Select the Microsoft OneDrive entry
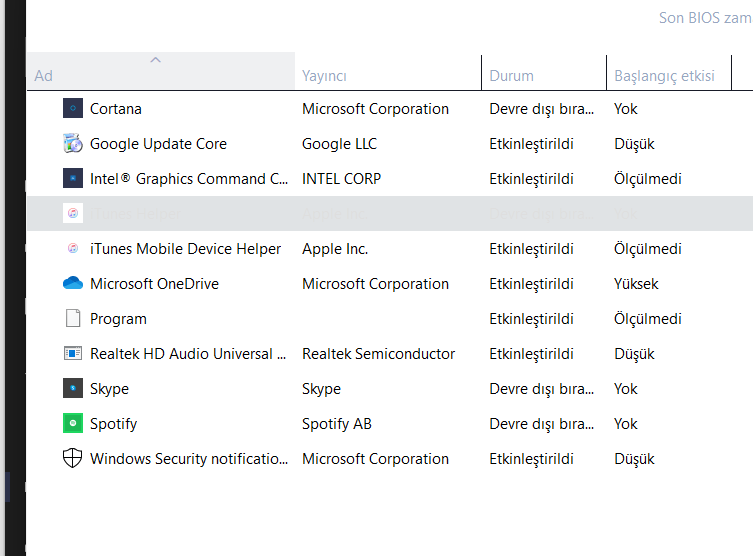Screen dimensions: 753x556 tap(155, 284)
